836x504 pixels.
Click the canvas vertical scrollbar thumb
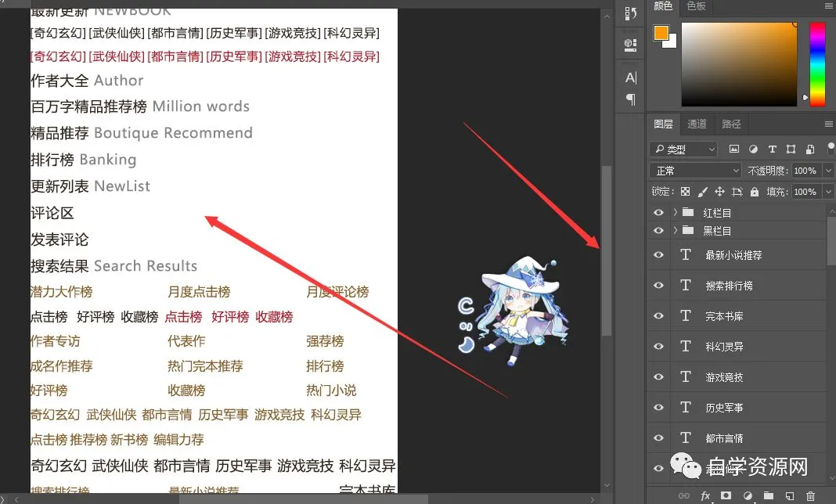(x=606, y=250)
